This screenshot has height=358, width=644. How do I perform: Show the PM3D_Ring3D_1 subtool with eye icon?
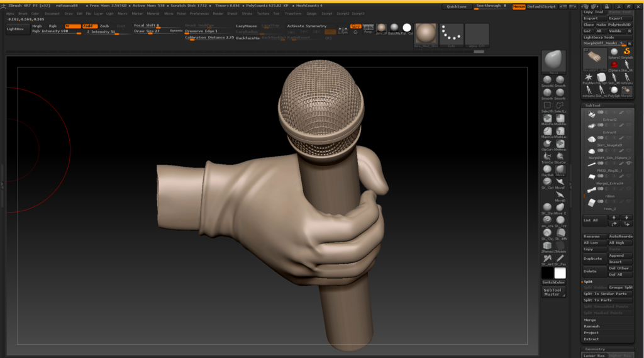(x=628, y=164)
